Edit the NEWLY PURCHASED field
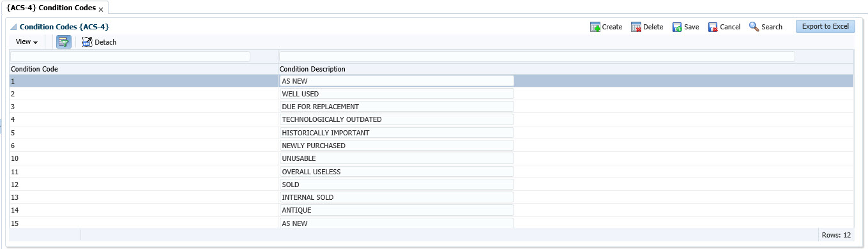The image size is (868, 249). point(397,146)
